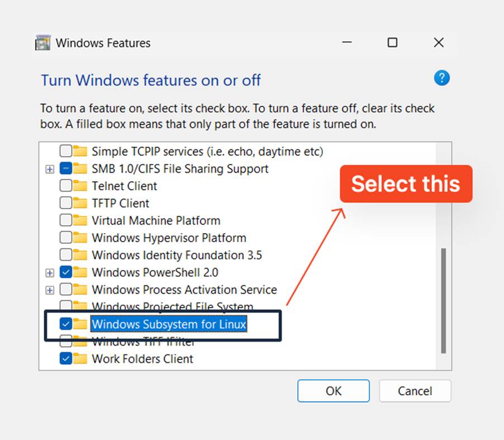Screen dimensions: 504x440
Task: Click the features list vertical scrollbar thumb
Action: (x=443, y=301)
